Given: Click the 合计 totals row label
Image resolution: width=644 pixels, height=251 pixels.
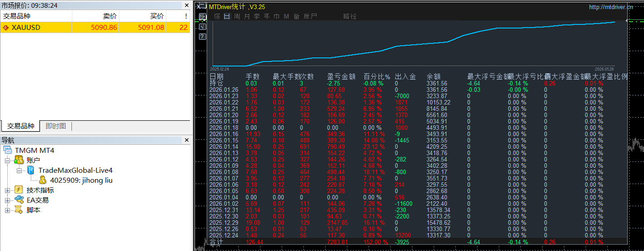Looking at the screenshot, I should (x=216, y=242).
